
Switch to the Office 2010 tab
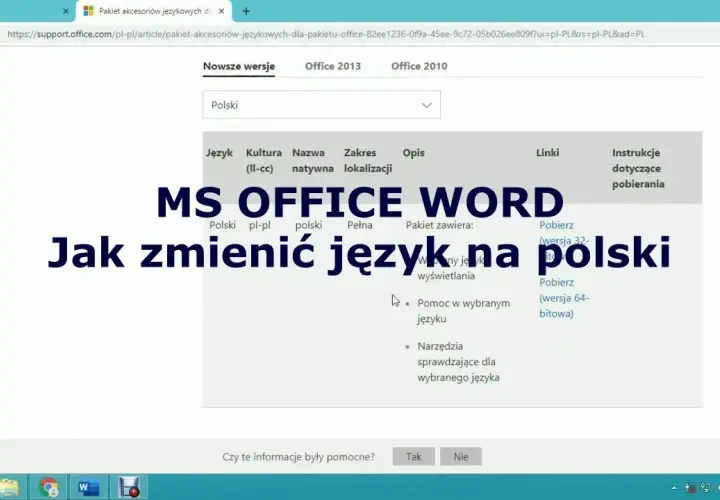pos(419,66)
